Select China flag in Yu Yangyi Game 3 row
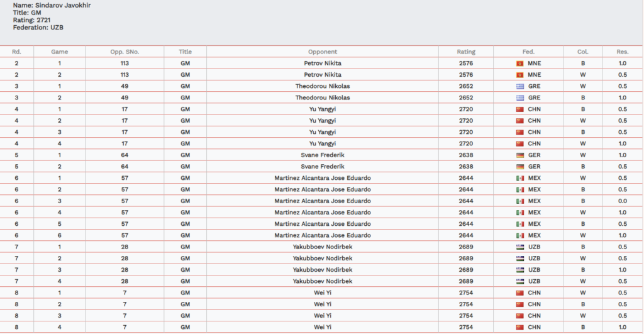Image resolution: width=644 pixels, height=334 pixels. coord(519,132)
